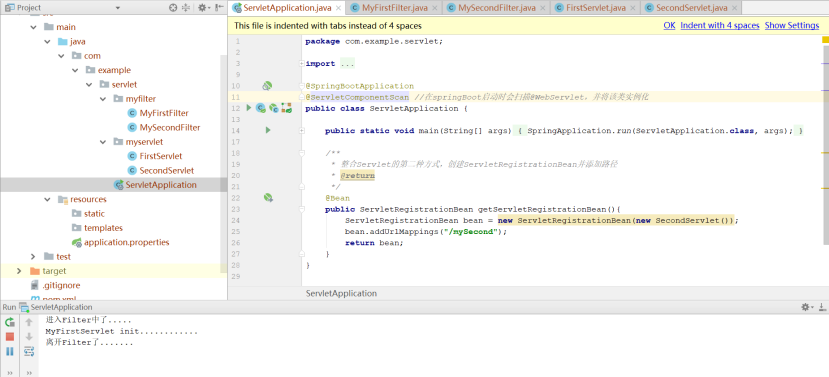The width and height of the screenshot is (829, 377).
Task: Click hide icon at Run panel right edge
Action: pyautogui.click(x=822, y=307)
